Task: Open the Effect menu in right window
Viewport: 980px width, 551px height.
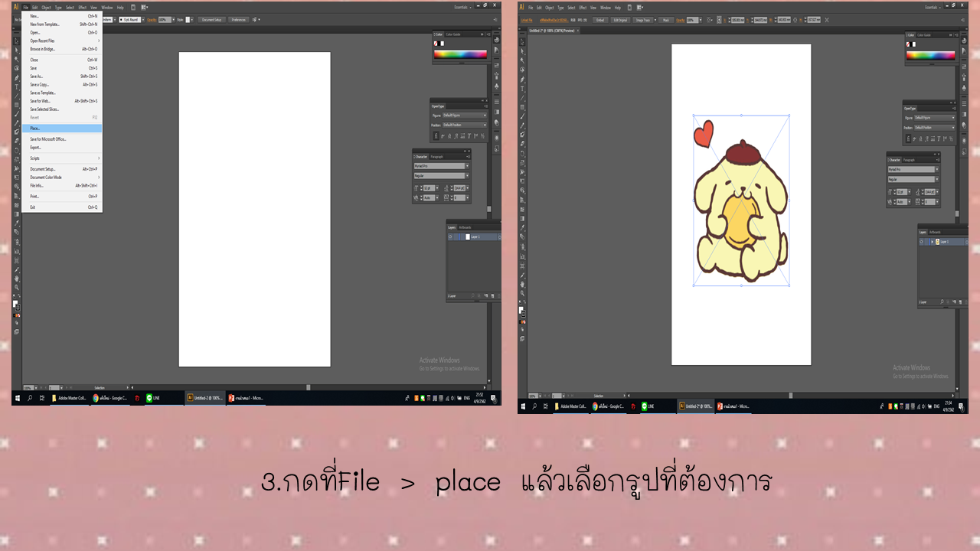Action: [x=583, y=8]
